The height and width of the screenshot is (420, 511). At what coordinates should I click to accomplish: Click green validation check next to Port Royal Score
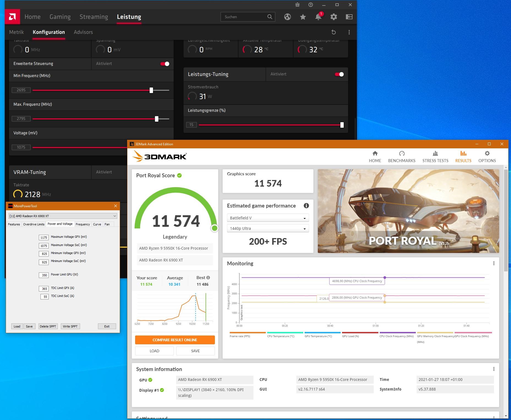click(x=179, y=175)
